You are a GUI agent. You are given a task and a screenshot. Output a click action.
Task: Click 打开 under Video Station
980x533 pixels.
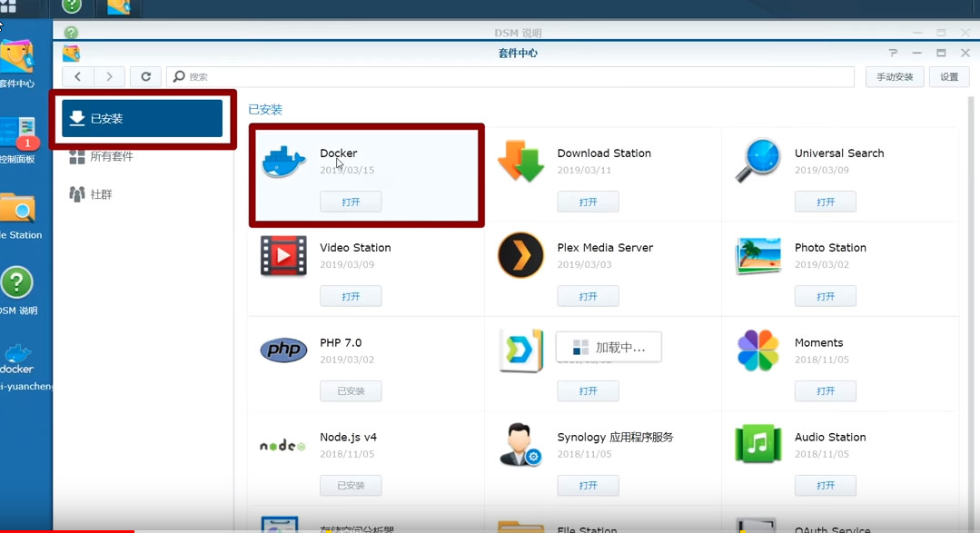(x=351, y=296)
